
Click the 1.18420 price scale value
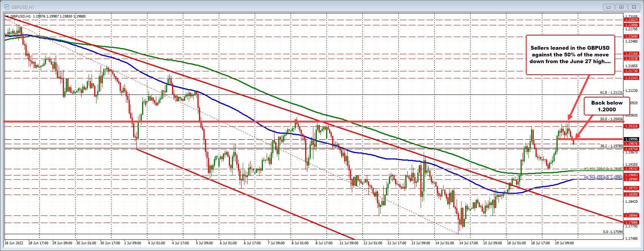(x=631, y=202)
